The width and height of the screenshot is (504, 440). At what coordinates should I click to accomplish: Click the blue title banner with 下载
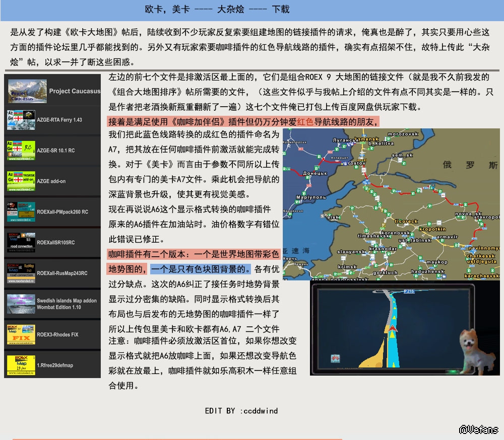click(217, 10)
